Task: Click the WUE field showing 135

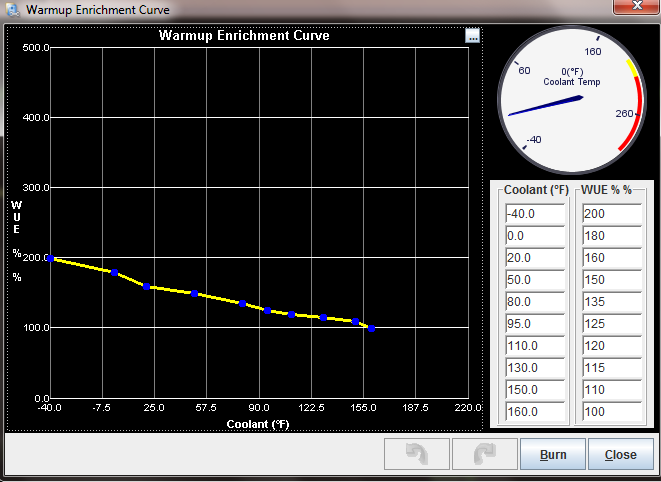Action: (x=610, y=301)
